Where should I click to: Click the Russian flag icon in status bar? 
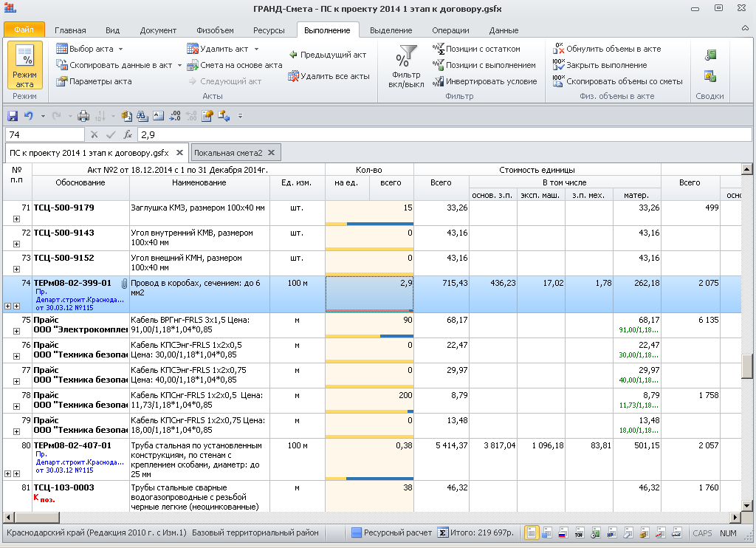[x=563, y=532]
